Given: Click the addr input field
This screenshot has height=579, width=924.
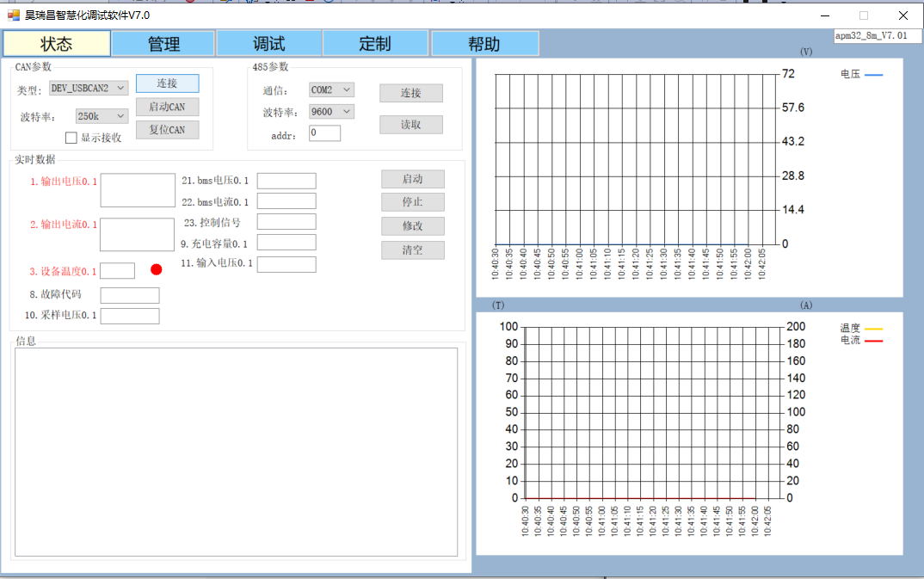Looking at the screenshot, I should pos(324,133).
